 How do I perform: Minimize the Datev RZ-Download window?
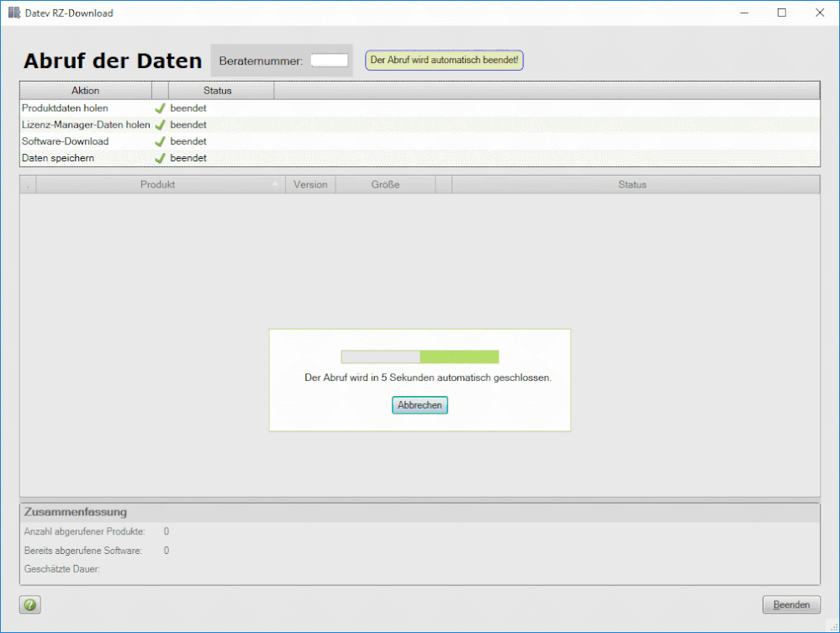pos(744,13)
